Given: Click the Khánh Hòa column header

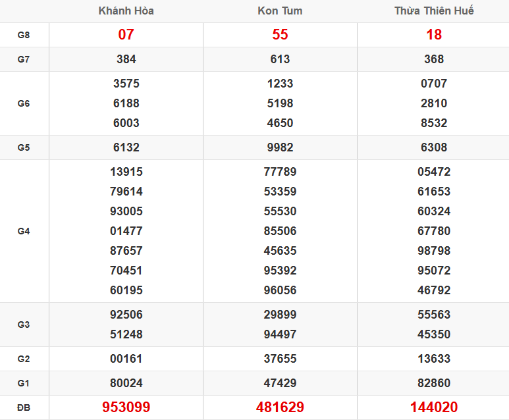Looking at the screenshot, I should coord(126,11).
